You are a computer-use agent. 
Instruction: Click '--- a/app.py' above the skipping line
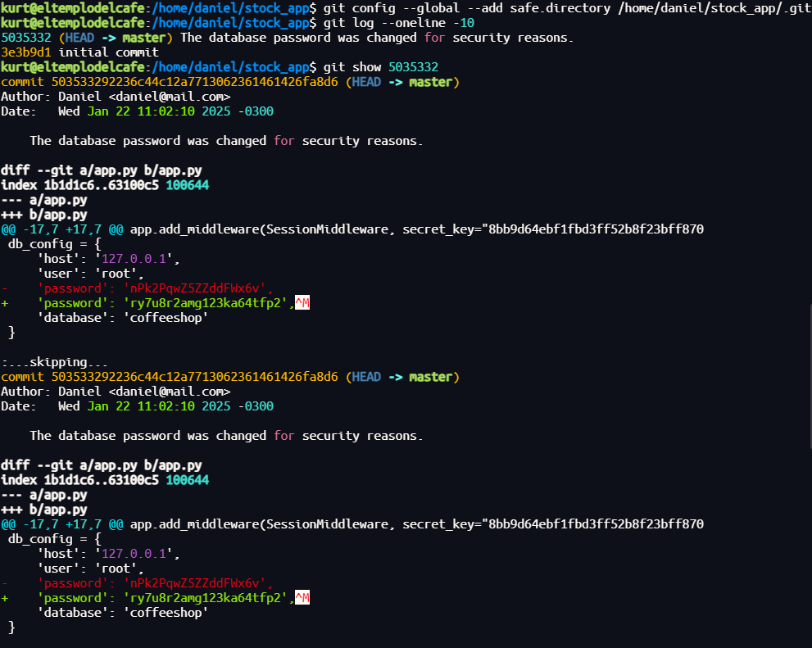coord(44,201)
